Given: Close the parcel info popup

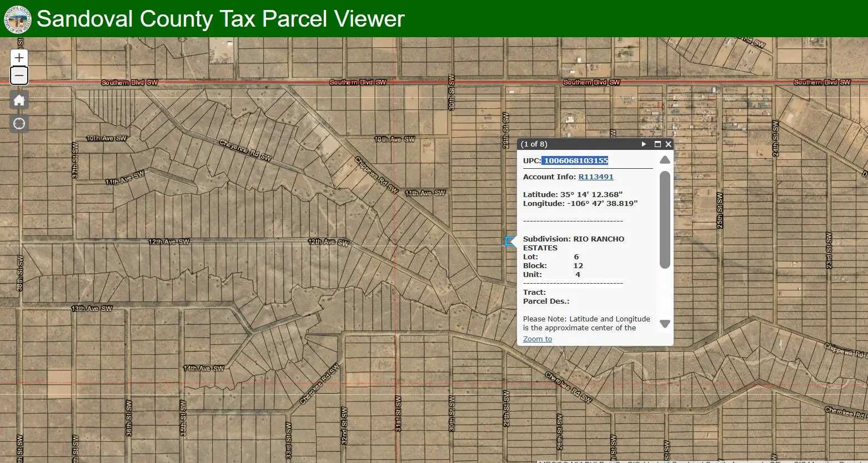Looking at the screenshot, I should tap(668, 144).
